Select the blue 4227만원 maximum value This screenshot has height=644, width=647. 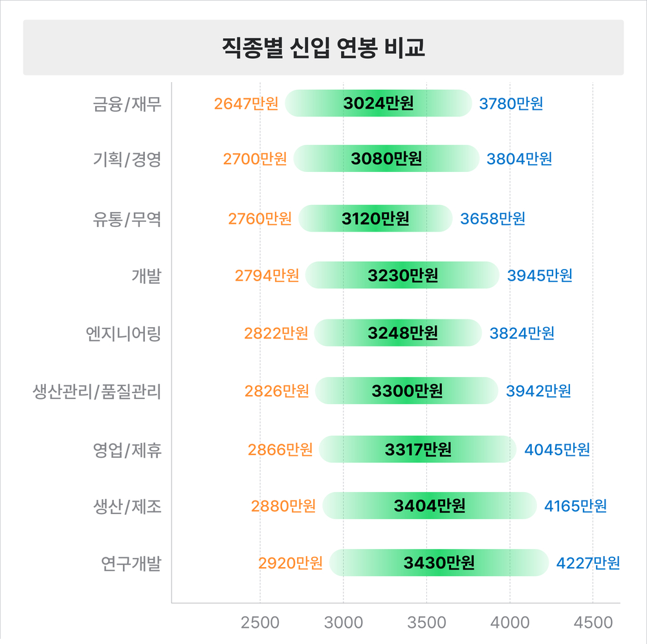coord(587,563)
